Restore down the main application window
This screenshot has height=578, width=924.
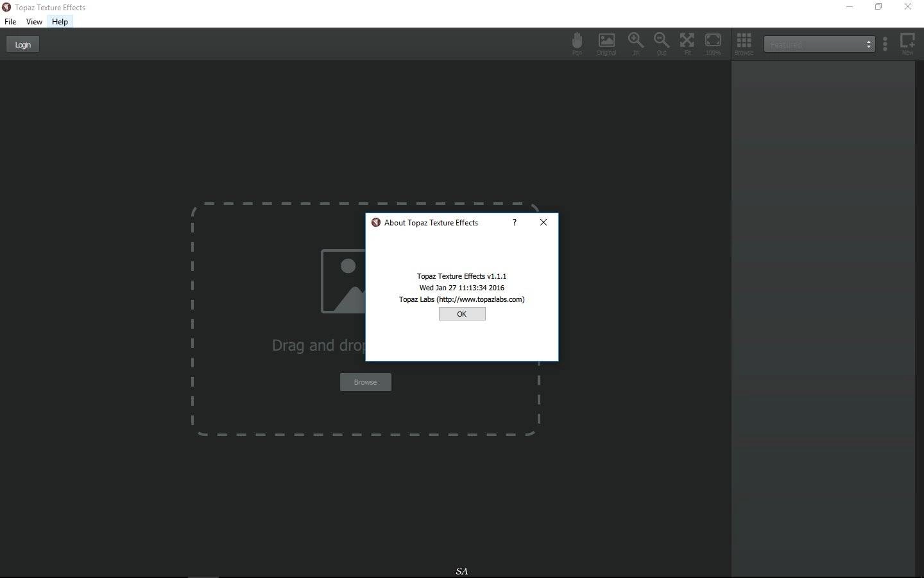[x=878, y=7]
